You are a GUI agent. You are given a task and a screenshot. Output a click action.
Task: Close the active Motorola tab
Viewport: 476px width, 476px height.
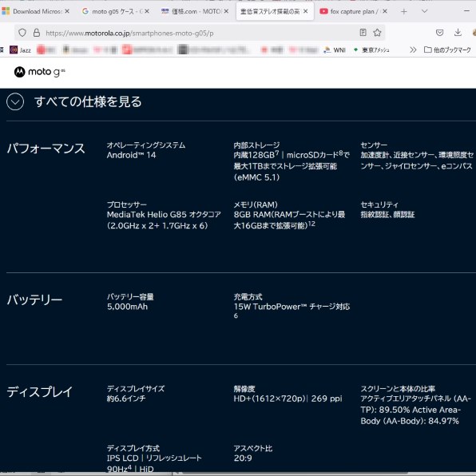pos(306,11)
